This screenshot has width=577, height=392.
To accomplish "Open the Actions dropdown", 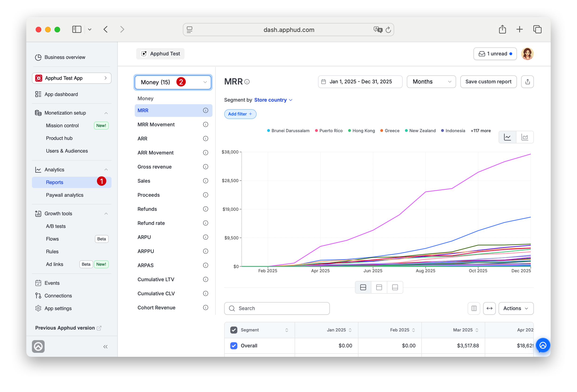I will (516, 308).
